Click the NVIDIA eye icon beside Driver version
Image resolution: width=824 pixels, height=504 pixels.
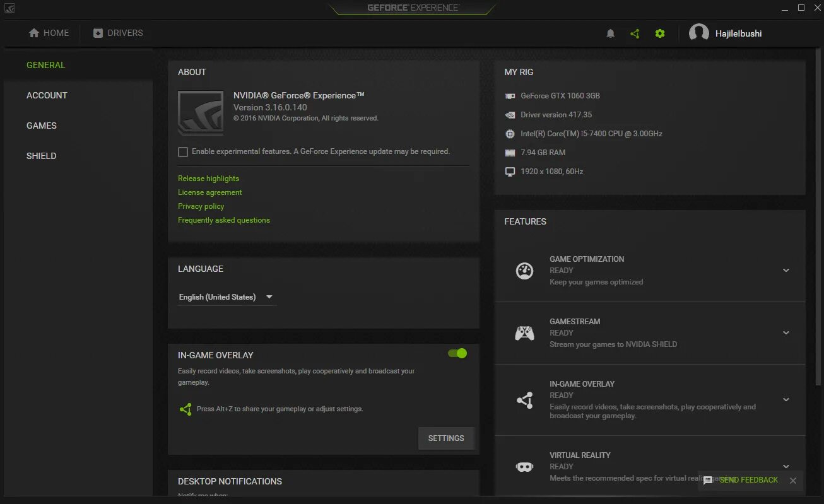pyautogui.click(x=510, y=115)
